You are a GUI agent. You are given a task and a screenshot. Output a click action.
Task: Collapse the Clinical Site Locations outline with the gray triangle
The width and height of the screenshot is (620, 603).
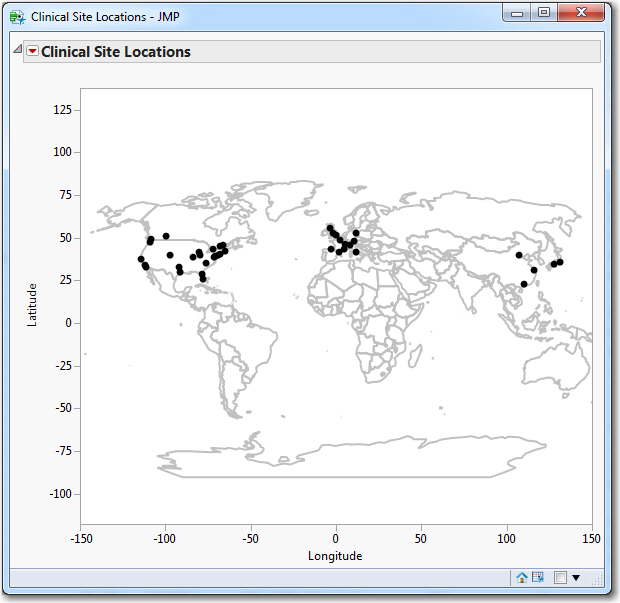(17, 49)
